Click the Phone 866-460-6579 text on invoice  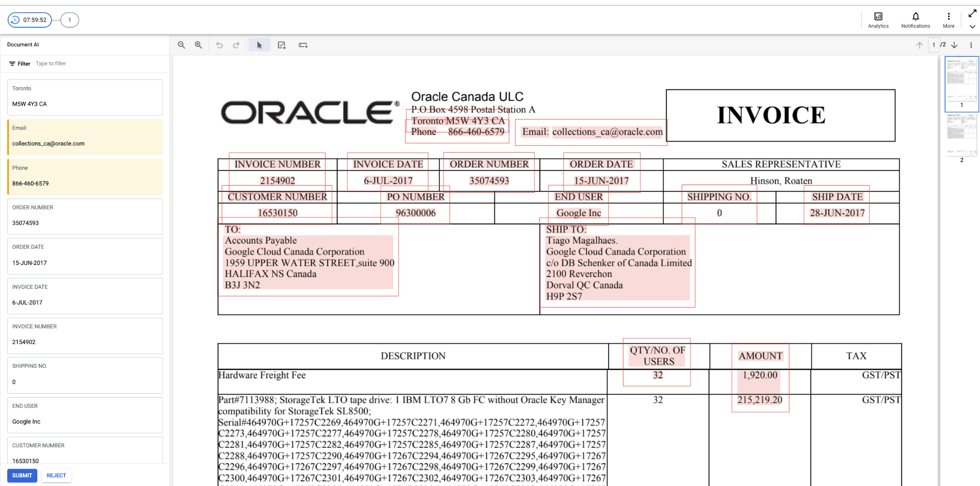[457, 132]
